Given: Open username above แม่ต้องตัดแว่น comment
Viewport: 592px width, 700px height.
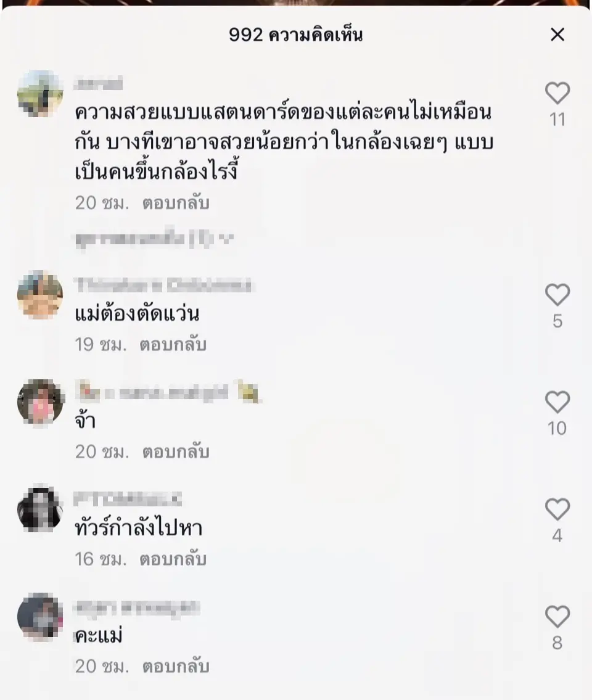Looking at the screenshot, I should point(163,285).
